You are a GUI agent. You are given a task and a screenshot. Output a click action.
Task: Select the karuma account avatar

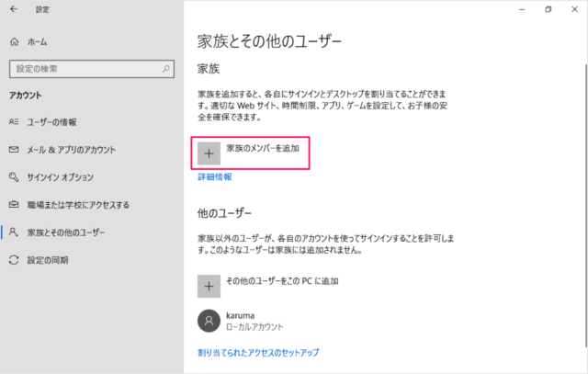(x=209, y=321)
